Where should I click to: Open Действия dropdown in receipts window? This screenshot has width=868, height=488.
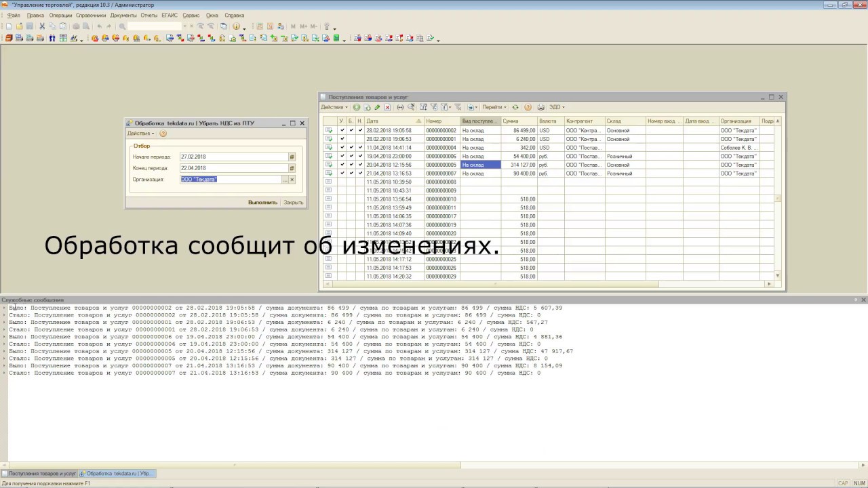pyautogui.click(x=334, y=107)
